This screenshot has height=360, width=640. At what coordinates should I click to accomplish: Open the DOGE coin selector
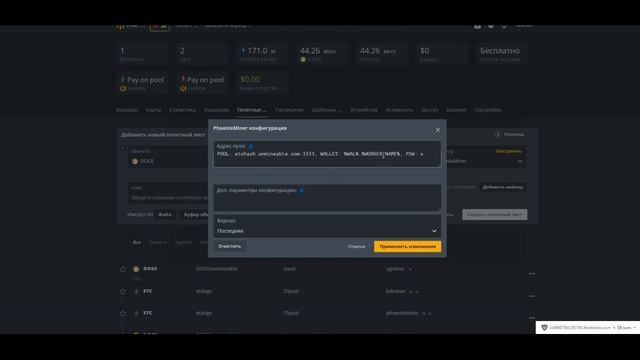click(169, 157)
